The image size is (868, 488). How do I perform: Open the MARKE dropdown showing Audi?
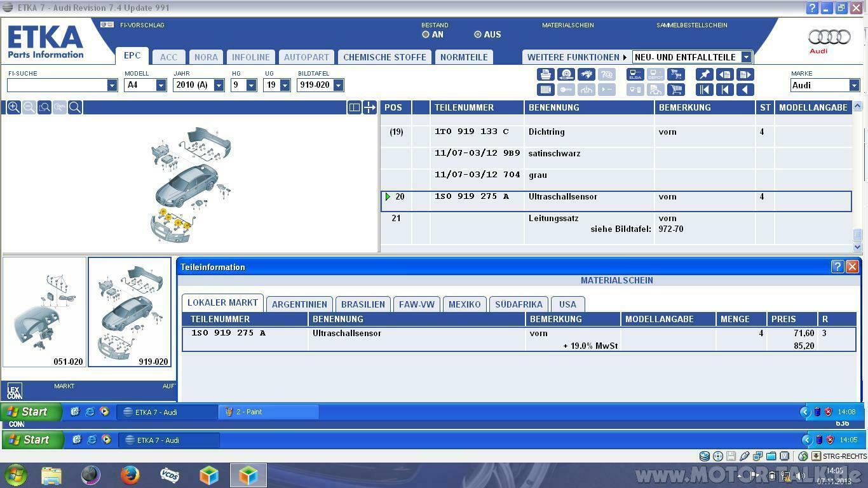click(854, 85)
